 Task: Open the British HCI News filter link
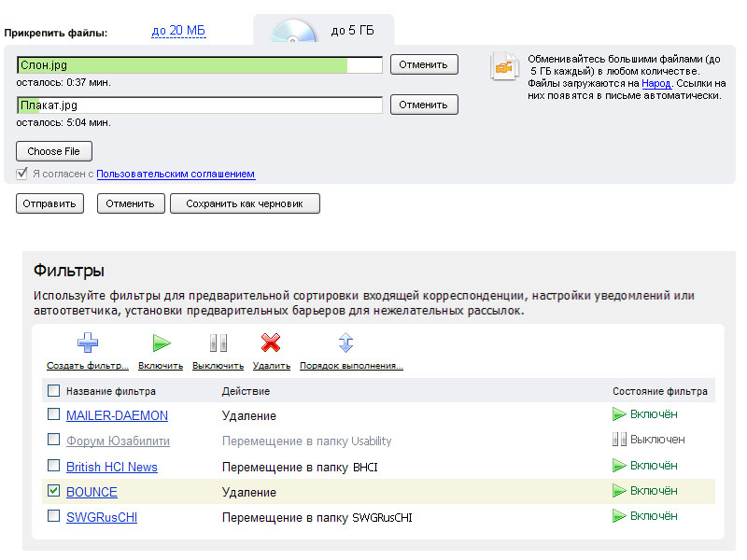click(111, 467)
